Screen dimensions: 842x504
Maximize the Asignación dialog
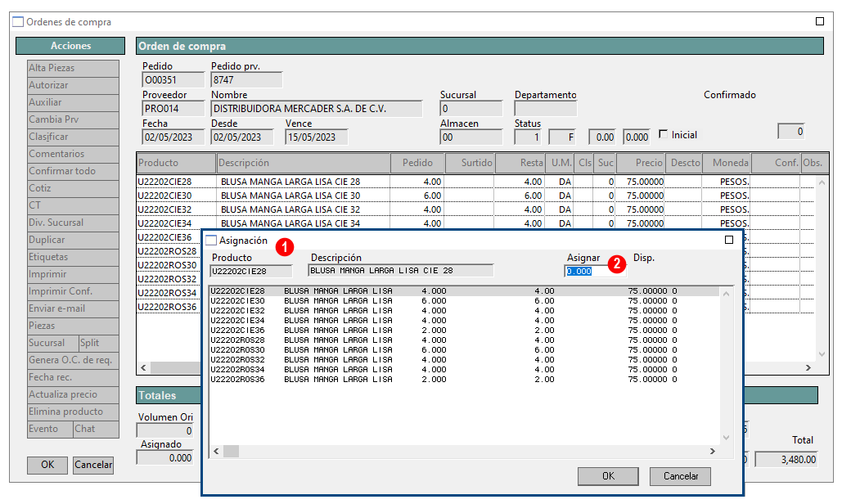click(729, 240)
